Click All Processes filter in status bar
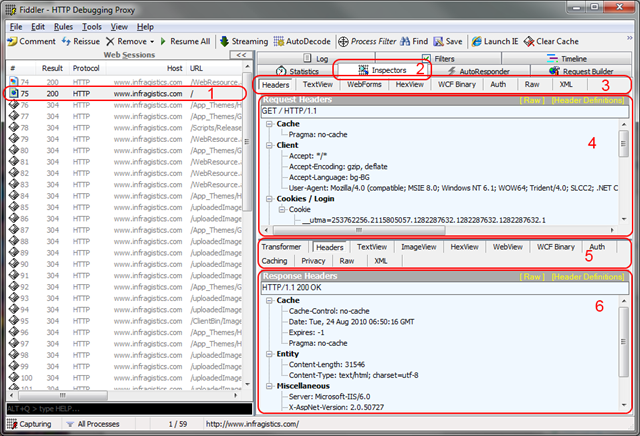This screenshot has width=640, height=436. (93, 424)
